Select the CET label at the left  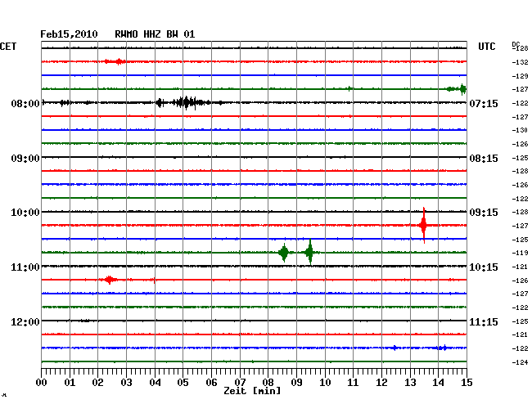(x=8, y=47)
